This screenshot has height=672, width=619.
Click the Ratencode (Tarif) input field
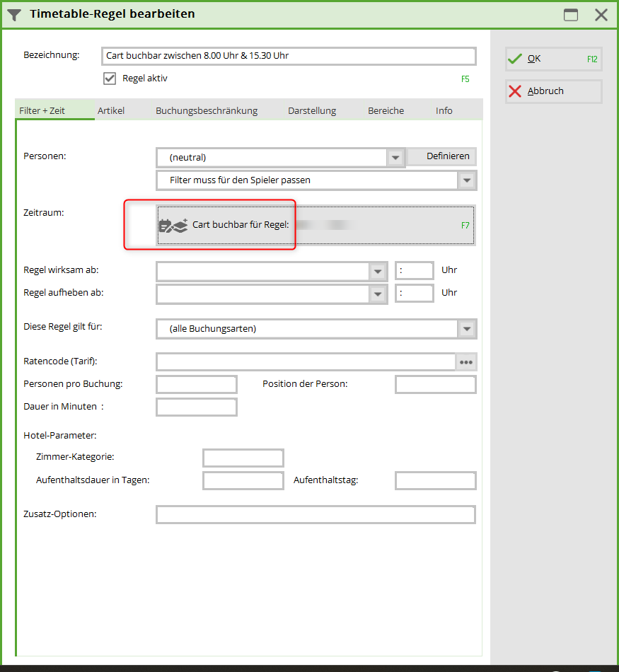tap(306, 361)
